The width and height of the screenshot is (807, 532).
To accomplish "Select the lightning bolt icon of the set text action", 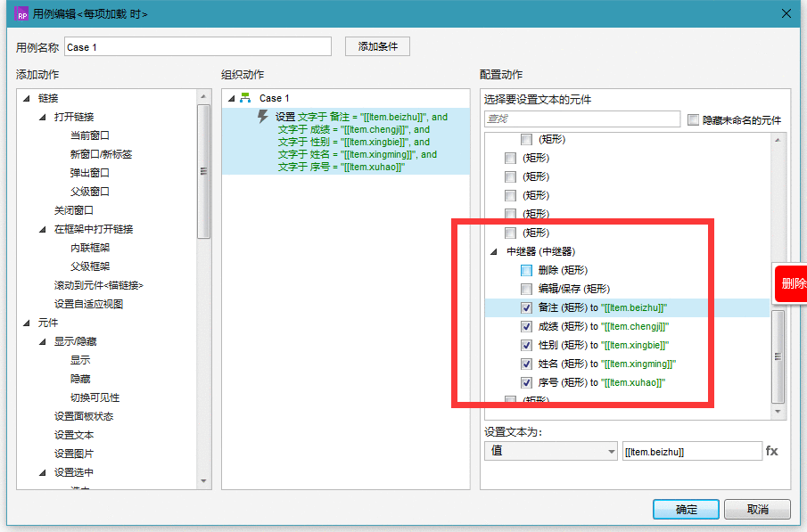I will tap(263, 116).
